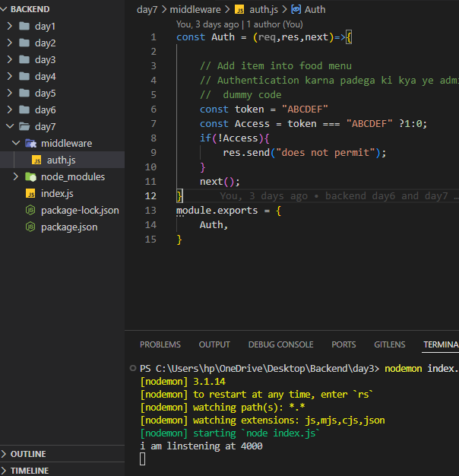This screenshot has width=459, height=476.
Task: Click the terminal cursor input line
Action: (142, 459)
